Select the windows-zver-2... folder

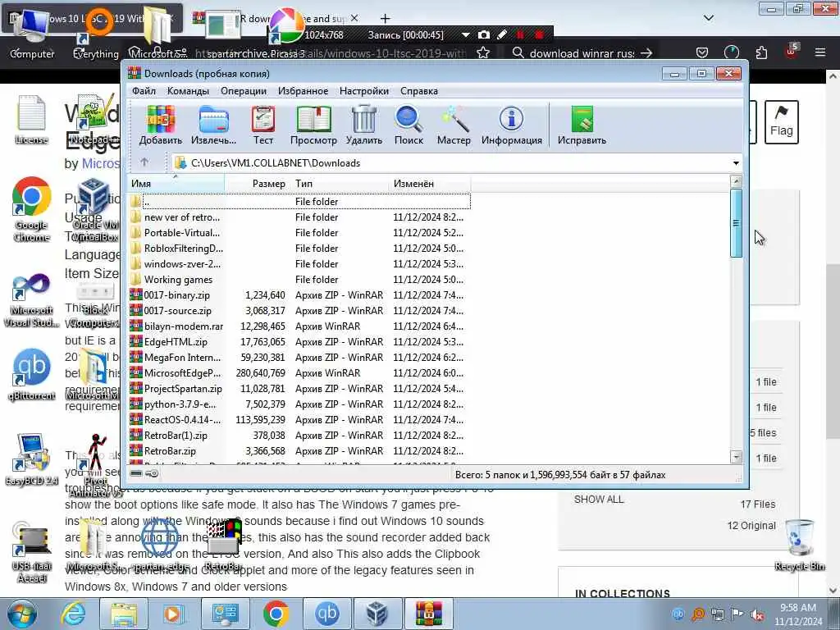[299, 263]
